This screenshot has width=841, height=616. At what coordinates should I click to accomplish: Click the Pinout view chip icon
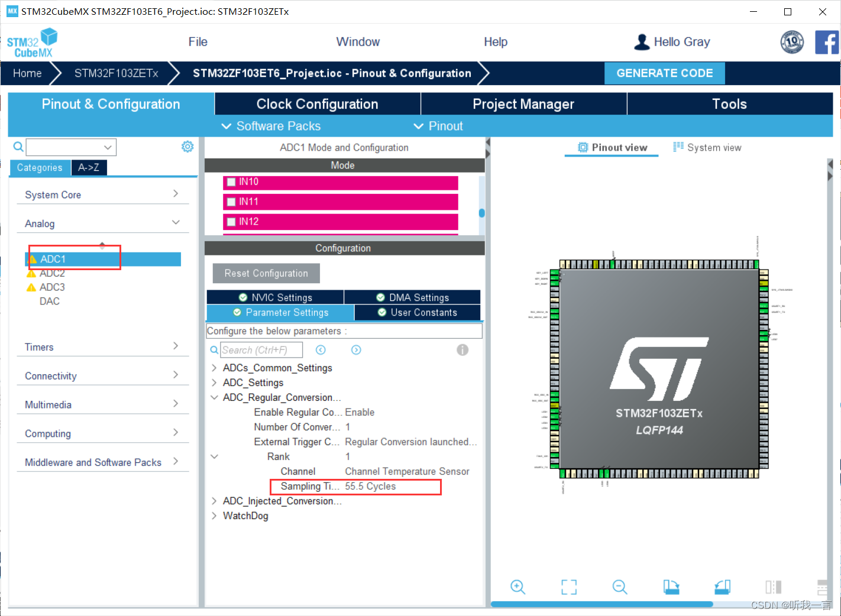pos(583,147)
